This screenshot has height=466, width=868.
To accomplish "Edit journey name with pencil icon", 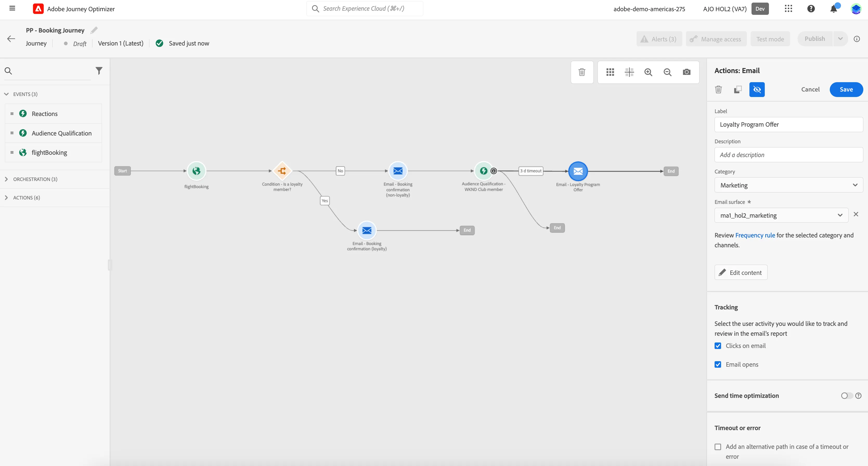I will [x=94, y=30].
